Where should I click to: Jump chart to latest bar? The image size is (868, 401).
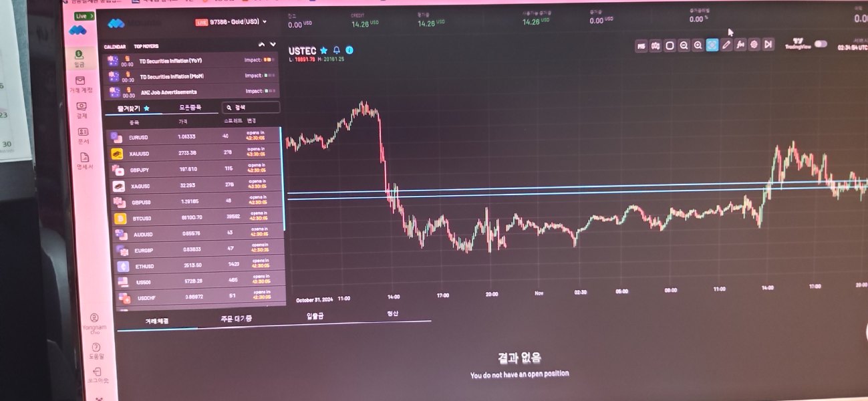(768, 45)
